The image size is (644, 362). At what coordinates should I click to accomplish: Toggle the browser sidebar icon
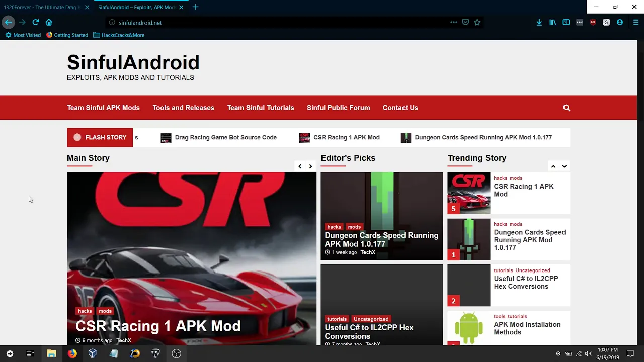pyautogui.click(x=566, y=22)
